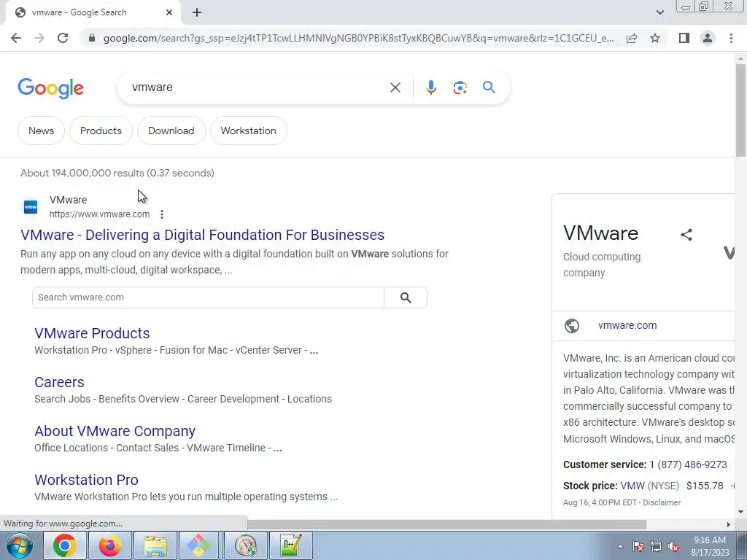Select the News filter chip

pos(41,131)
